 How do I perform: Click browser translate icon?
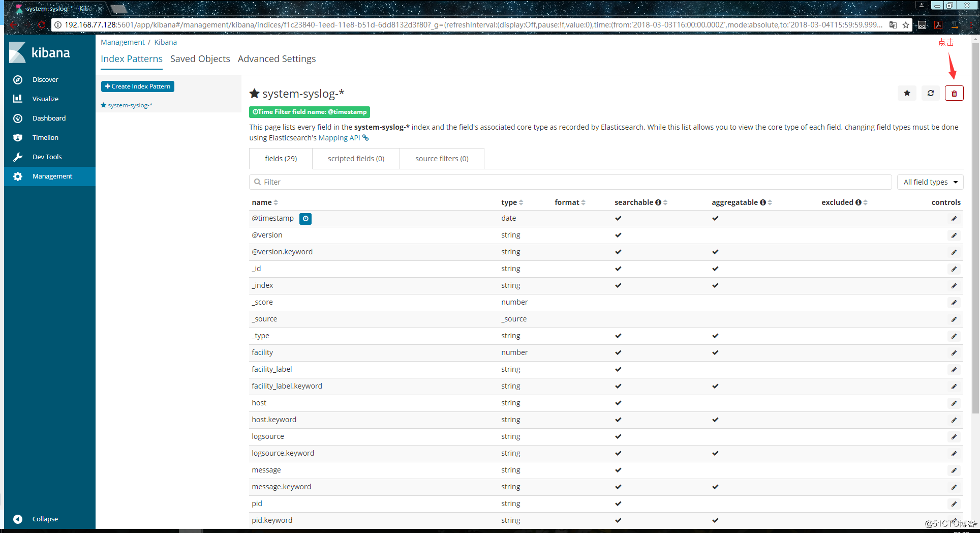tap(893, 24)
